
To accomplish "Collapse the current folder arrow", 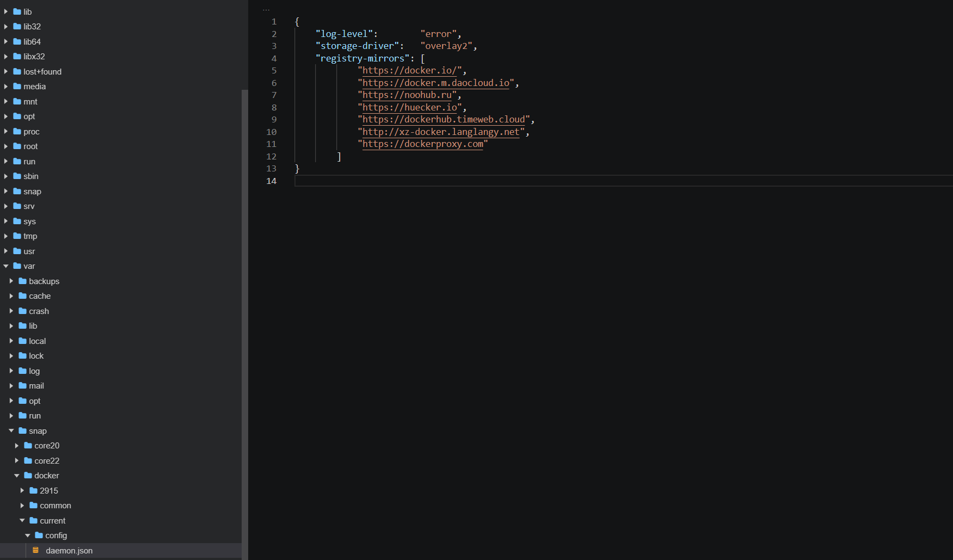I will pos(22,520).
